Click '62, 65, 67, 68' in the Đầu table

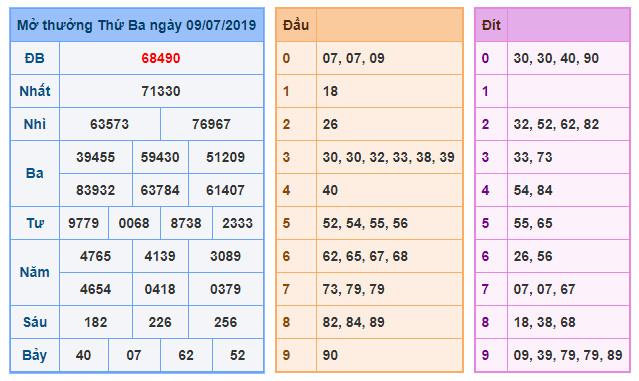tap(365, 256)
